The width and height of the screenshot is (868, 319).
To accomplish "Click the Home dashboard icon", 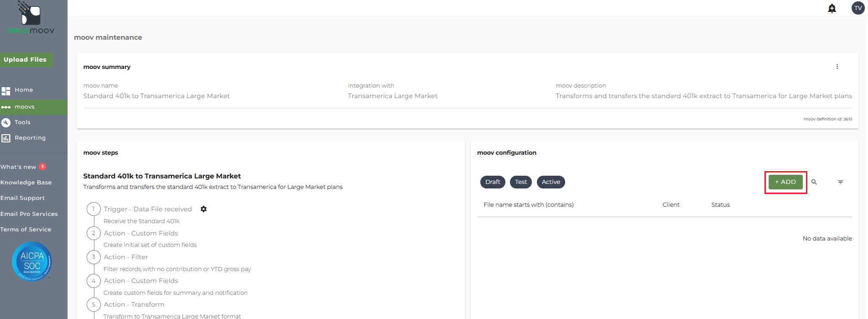I will (x=6, y=91).
